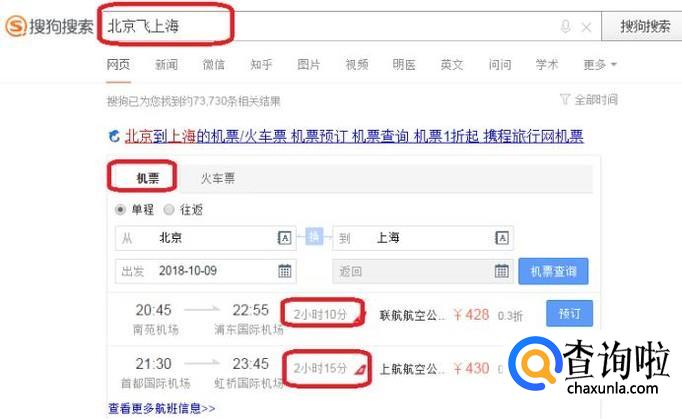
Task: Click the departure city field 北京
Action: pyautogui.click(x=205, y=238)
